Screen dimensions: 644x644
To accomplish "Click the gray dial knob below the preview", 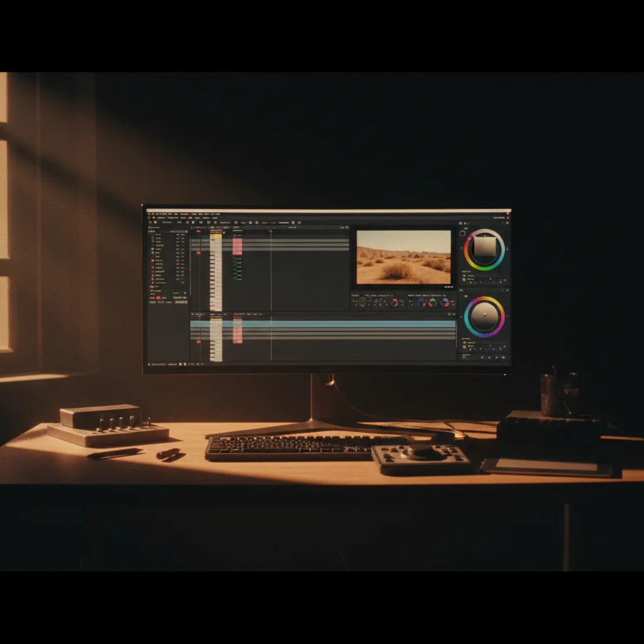I will (x=363, y=303).
